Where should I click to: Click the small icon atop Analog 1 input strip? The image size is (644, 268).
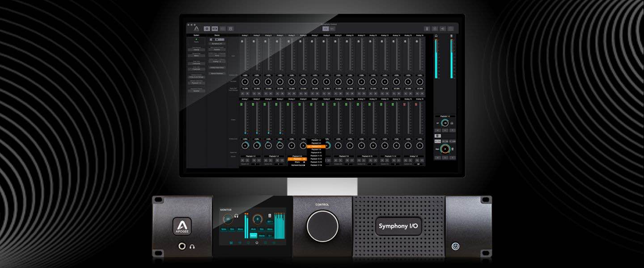[x=242, y=41]
